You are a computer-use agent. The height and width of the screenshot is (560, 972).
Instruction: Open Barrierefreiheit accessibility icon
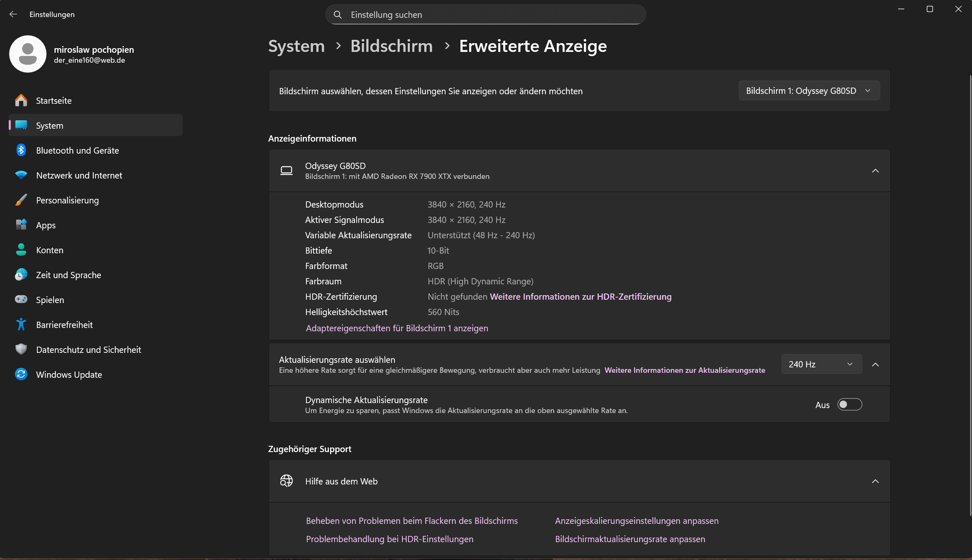point(21,325)
